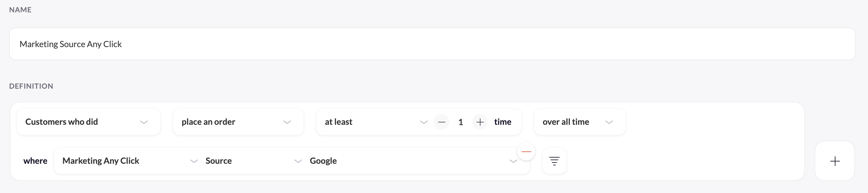
Task: Change the 'place an order' action dropdown
Action: 238,122
